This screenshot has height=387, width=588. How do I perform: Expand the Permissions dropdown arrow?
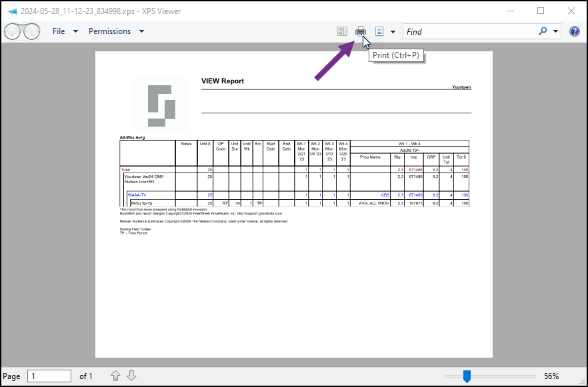click(x=141, y=31)
